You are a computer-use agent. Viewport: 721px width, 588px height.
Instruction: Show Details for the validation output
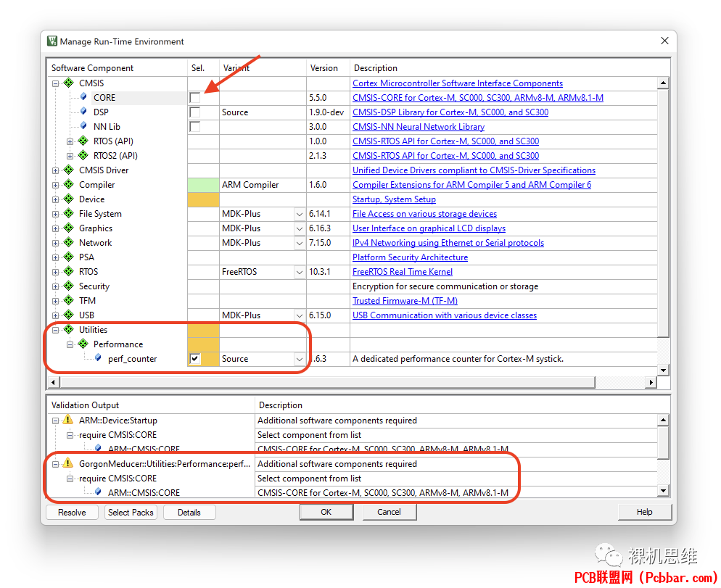click(189, 512)
